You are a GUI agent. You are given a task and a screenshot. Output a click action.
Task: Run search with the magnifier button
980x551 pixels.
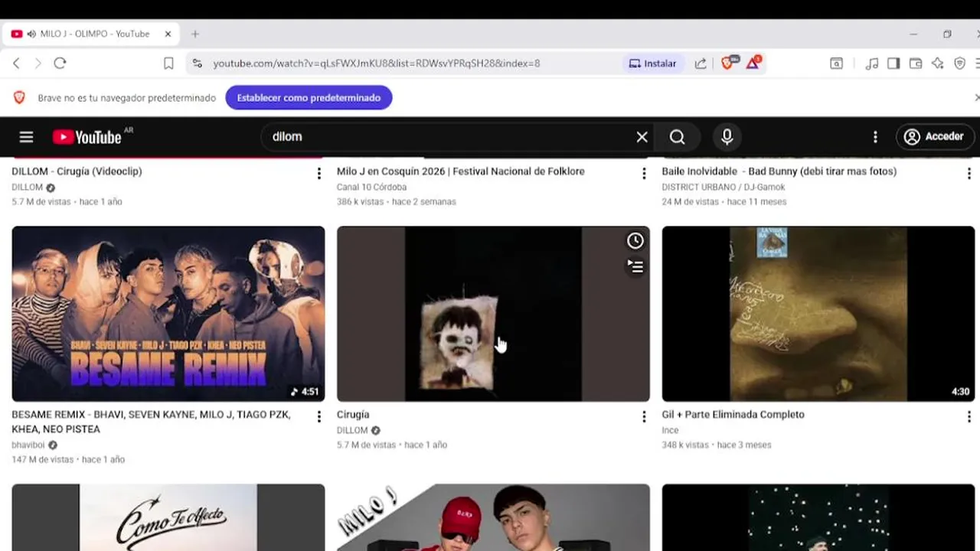(x=677, y=137)
